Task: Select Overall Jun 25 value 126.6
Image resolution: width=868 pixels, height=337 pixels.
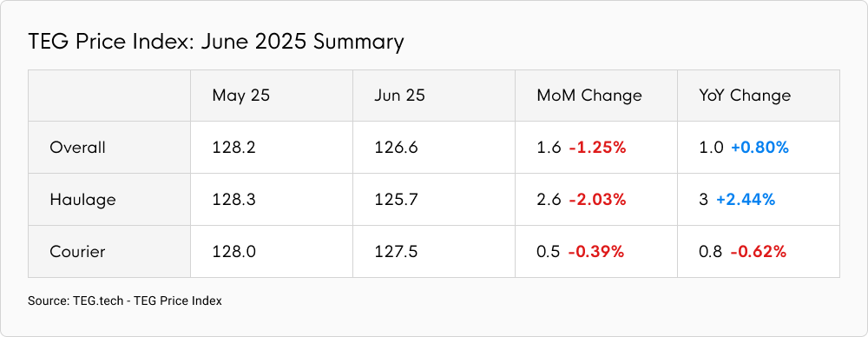Action: pyautogui.click(x=397, y=148)
